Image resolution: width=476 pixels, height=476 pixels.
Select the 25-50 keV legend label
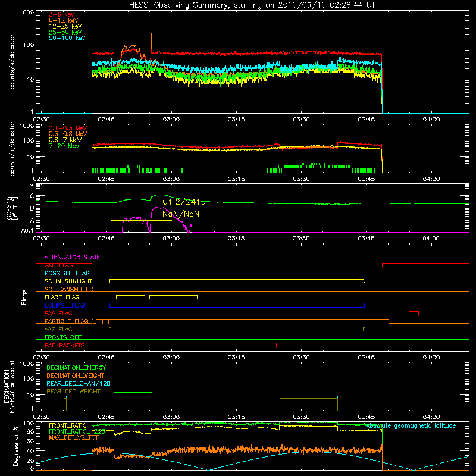pos(65,32)
